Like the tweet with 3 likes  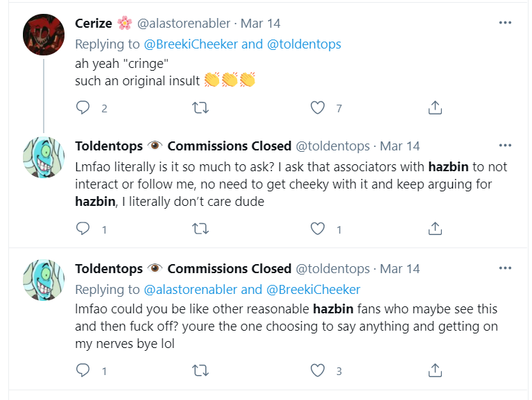click(x=318, y=370)
